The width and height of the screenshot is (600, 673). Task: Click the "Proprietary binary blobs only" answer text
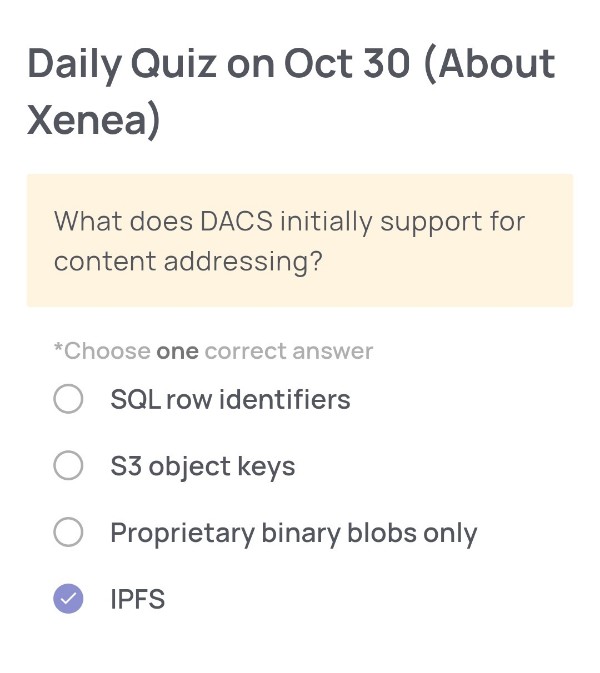(x=293, y=533)
